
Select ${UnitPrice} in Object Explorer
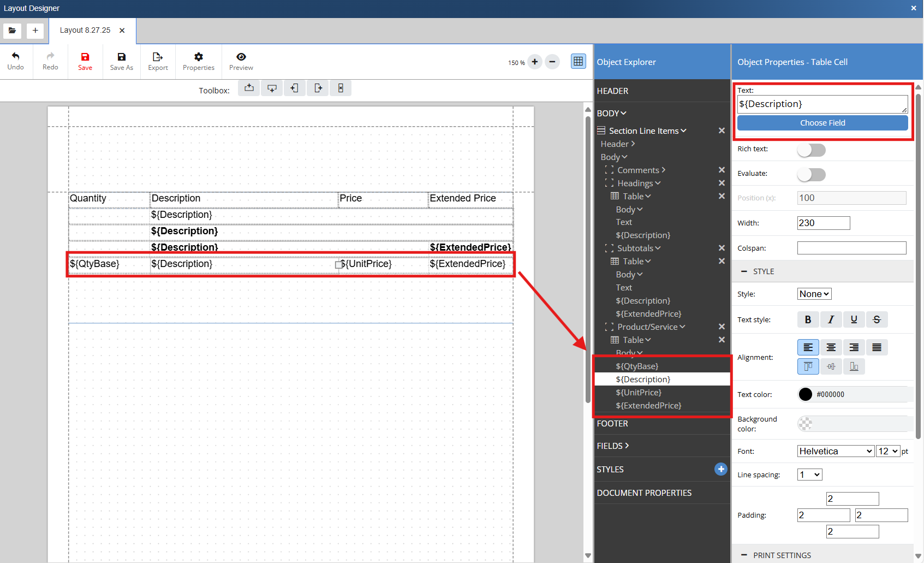(x=638, y=393)
